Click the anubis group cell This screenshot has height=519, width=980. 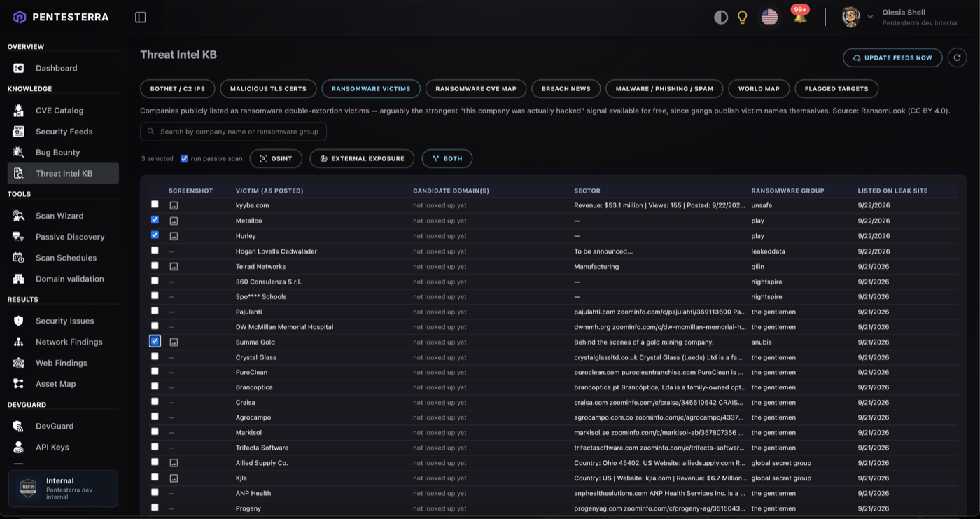[x=762, y=342]
